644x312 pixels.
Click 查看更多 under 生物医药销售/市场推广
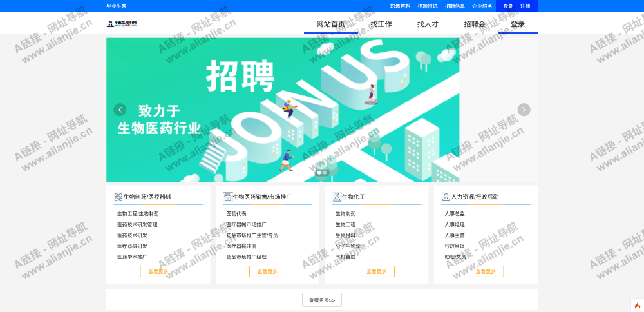[267, 271]
